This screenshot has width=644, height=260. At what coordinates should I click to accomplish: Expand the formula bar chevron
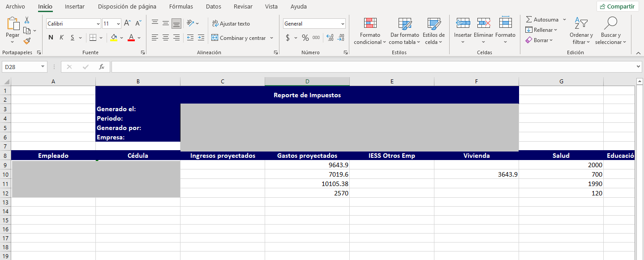639,67
